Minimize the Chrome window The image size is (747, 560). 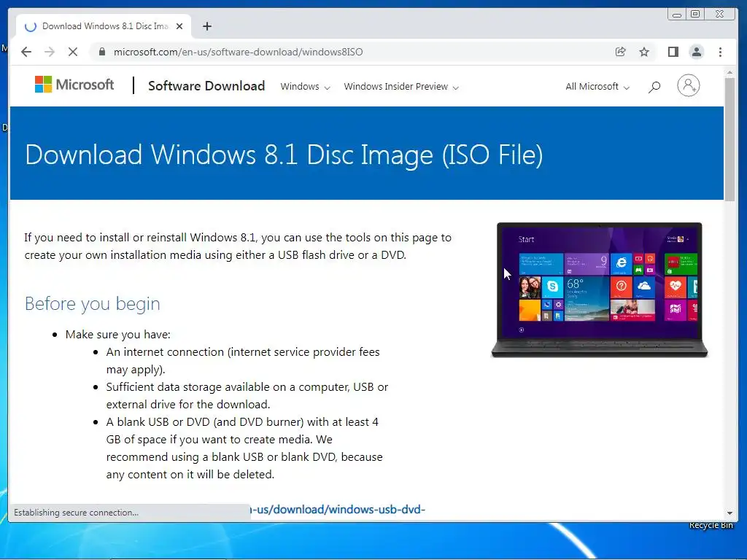click(x=676, y=15)
